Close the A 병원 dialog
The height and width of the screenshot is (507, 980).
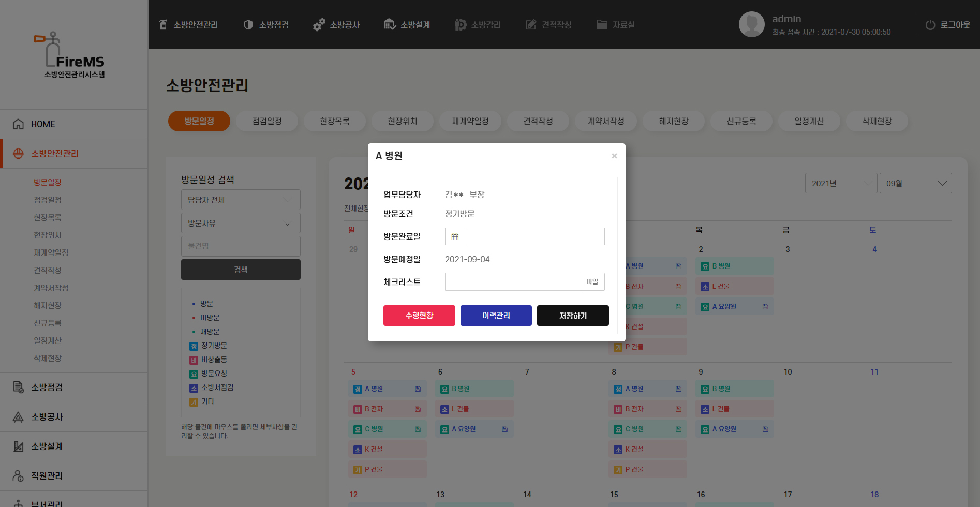point(614,156)
